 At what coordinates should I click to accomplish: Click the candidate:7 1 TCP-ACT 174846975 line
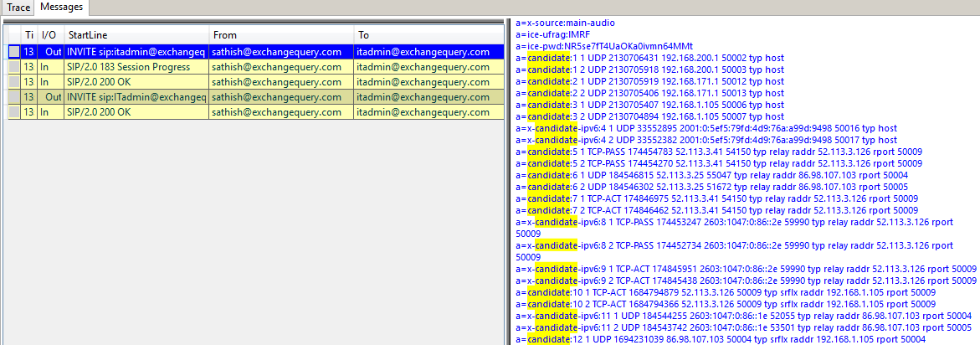coord(717,198)
